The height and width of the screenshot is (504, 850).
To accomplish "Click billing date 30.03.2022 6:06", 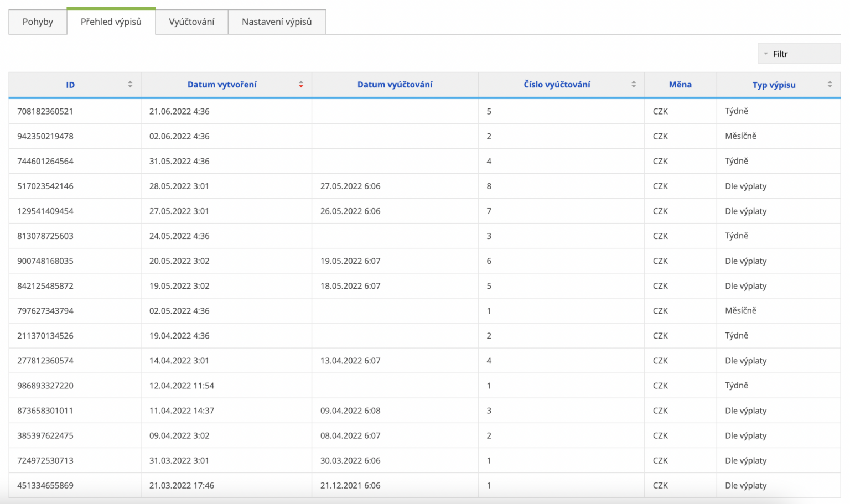I will tap(350, 460).
